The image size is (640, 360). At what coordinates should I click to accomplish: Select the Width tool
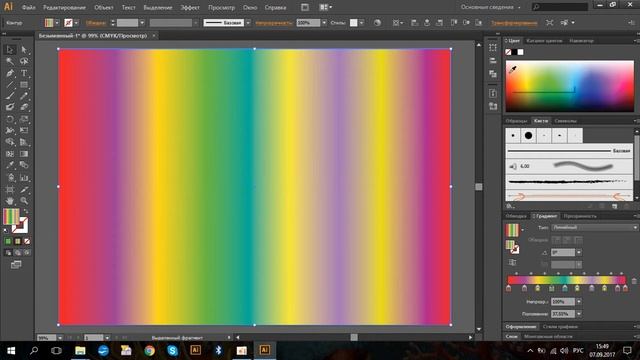tap(10, 131)
